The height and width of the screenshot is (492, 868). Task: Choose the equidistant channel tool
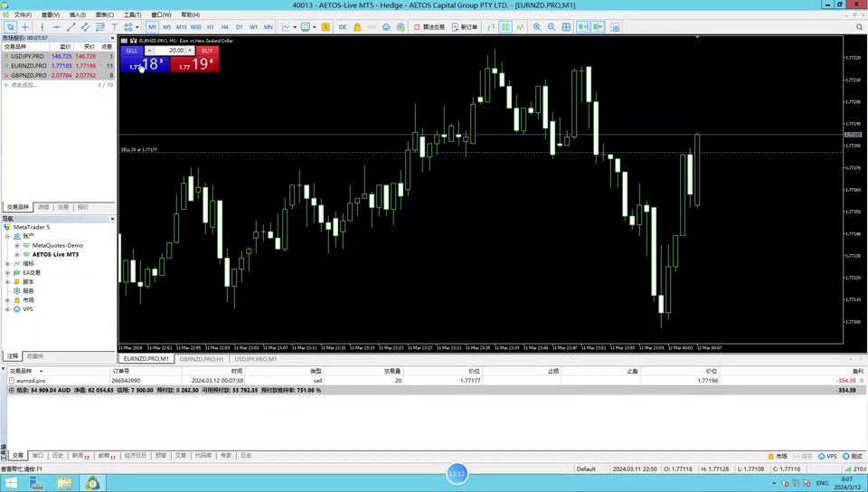point(85,27)
